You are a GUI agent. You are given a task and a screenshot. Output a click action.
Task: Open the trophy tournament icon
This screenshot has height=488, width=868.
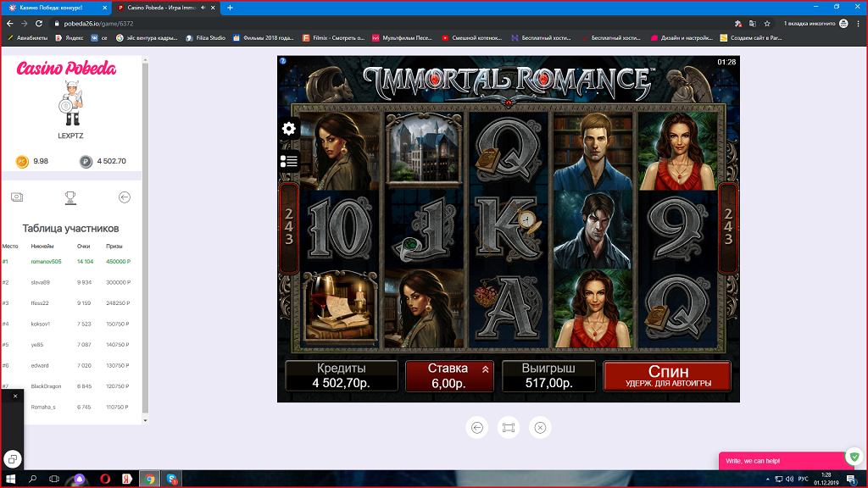tap(70, 197)
